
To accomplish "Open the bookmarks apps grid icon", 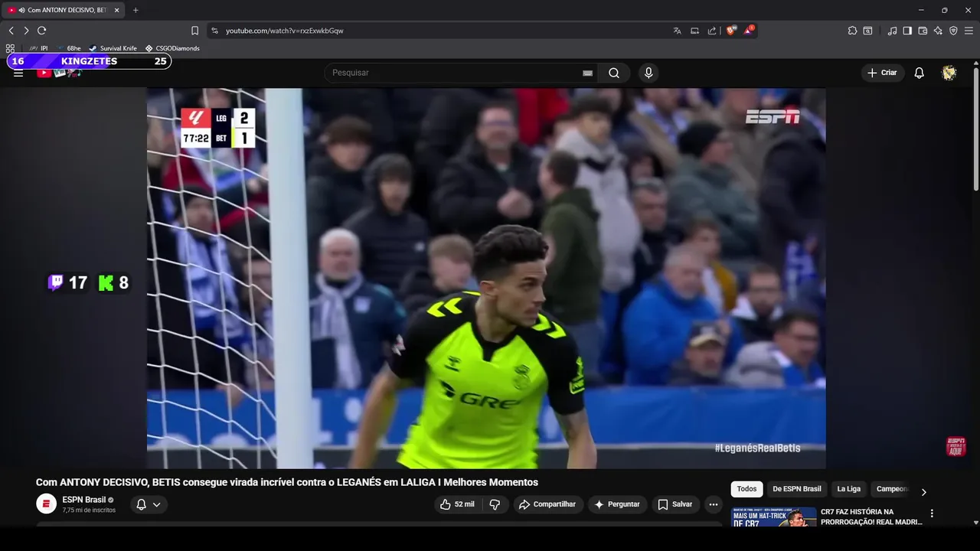I will click(10, 48).
